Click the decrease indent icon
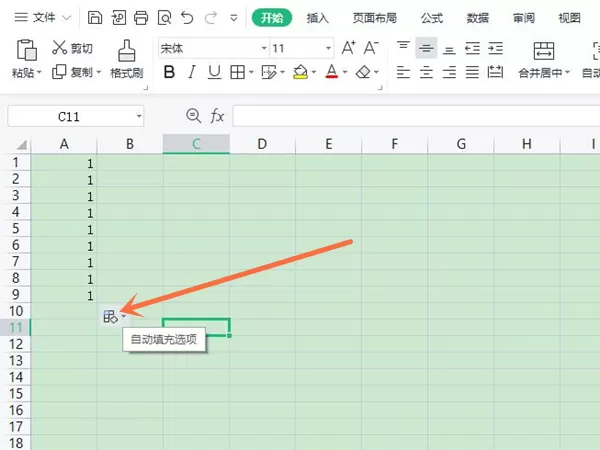Image resolution: width=600 pixels, height=450 pixels. pyautogui.click(x=472, y=48)
